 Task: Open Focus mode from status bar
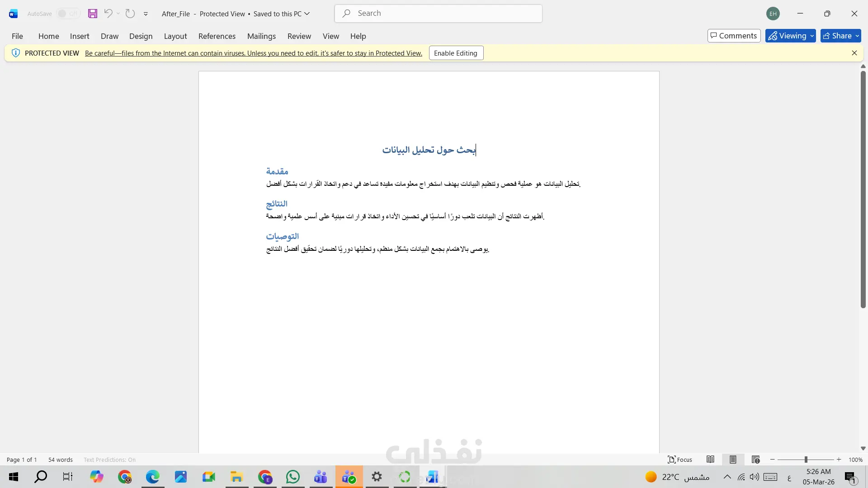(680, 460)
